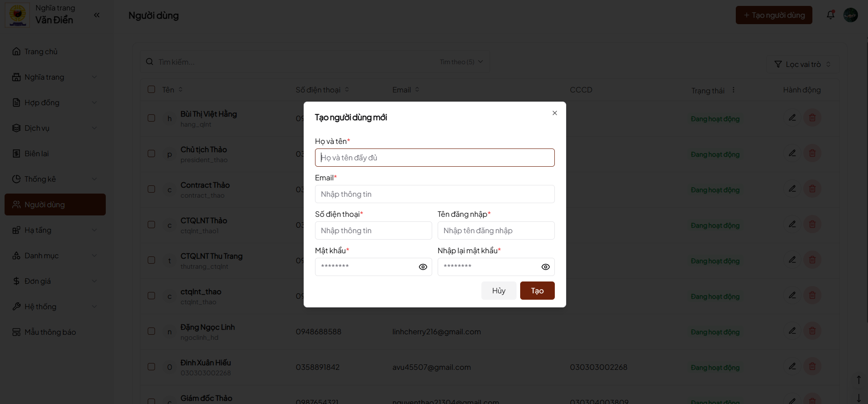Go to Mẫu thông báo menu item
The height and width of the screenshot is (404, 868).
(x=50, y=332)
